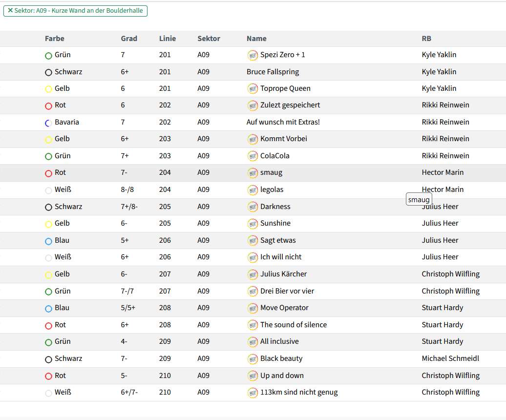506x420 pixels.
Task: Click the NEW badge beside Toprope Queen
Action: 253,89
